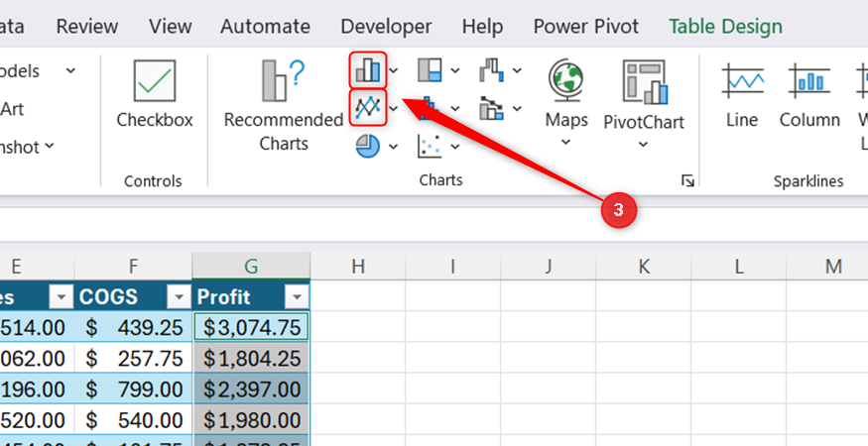868x446 pixels.
Task: Switch to the Developer tab
Action: tap(386, 26)
